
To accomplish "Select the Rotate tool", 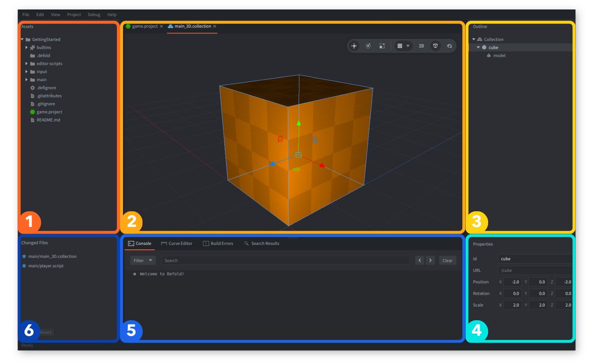I will (368, 46).
